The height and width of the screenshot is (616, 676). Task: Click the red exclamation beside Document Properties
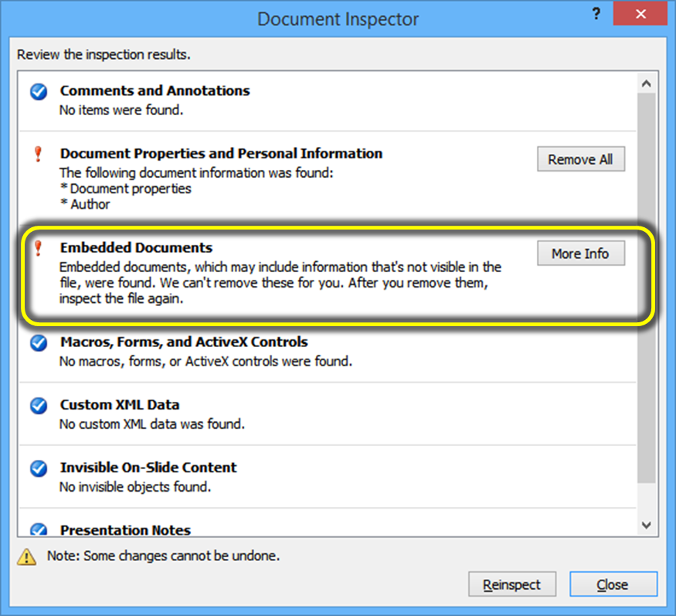click(x=39, y=155)
